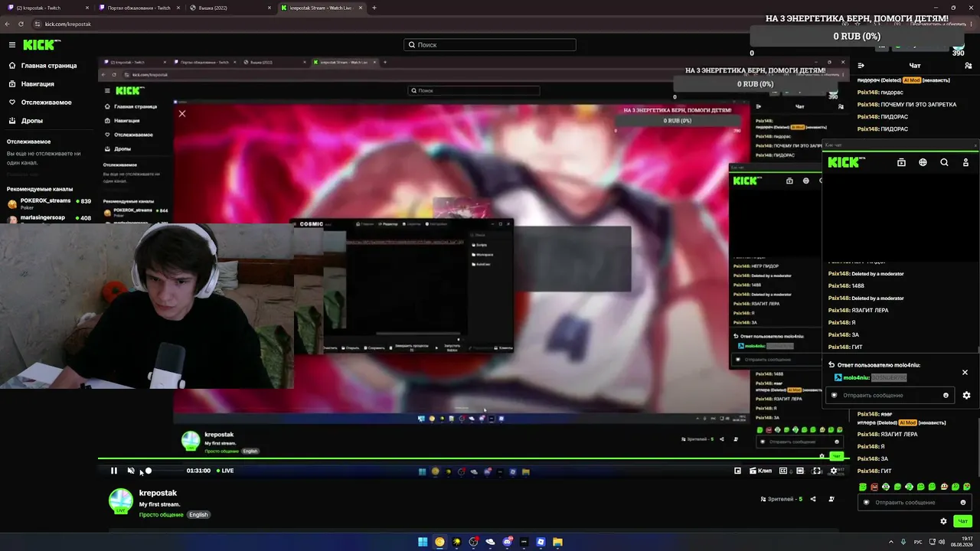Focus the popup Отправить сообщение field
Screen dimensions: 980x551
click(x=890, y=396)
